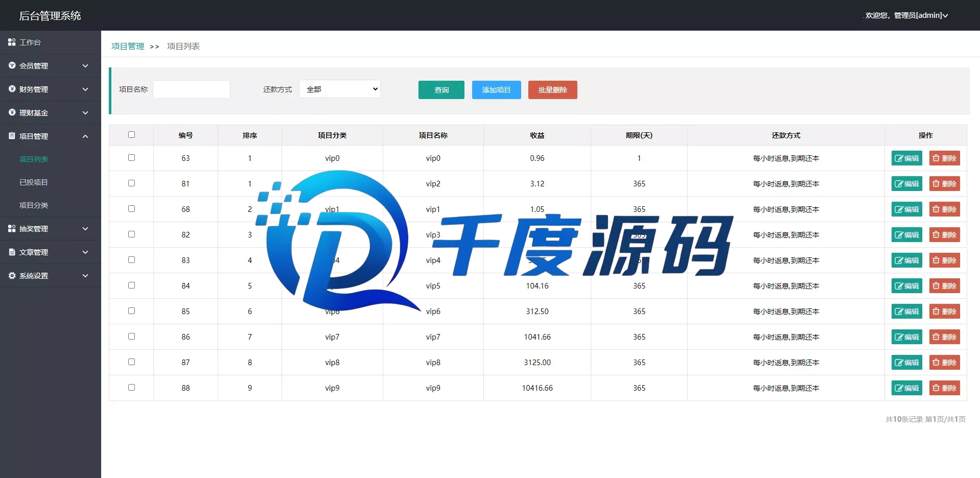This screenshot has height=478, width=980.
Task: Check the row with 编号 82
Action: (131, 234)
